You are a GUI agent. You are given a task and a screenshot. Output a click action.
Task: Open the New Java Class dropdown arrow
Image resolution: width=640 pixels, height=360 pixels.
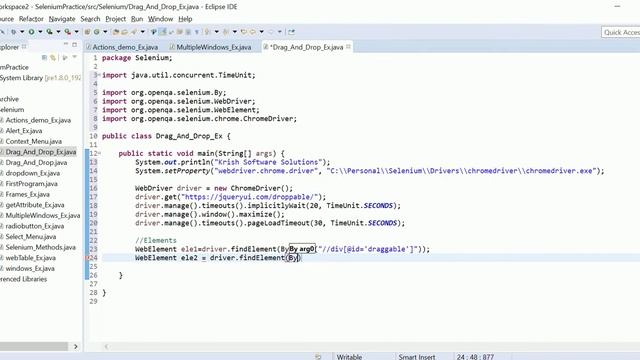(105, 31)
